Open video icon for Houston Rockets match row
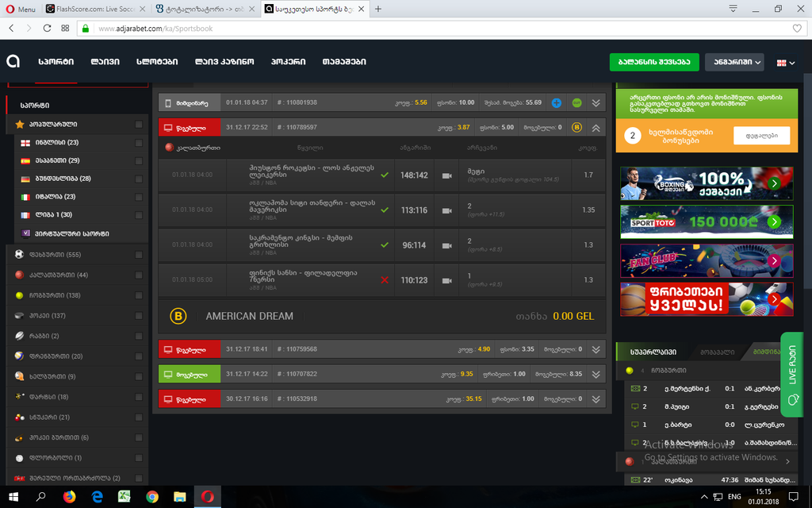The height and width of the screenshot is (508, 812). click(446, 175)
